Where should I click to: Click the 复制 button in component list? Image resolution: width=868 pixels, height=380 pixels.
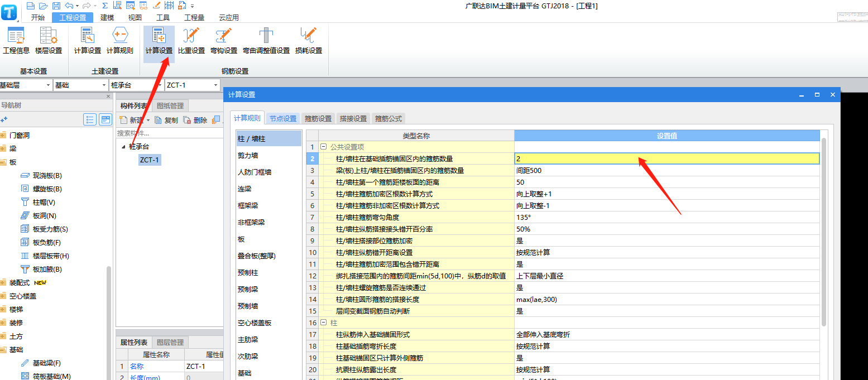[166, 121]
